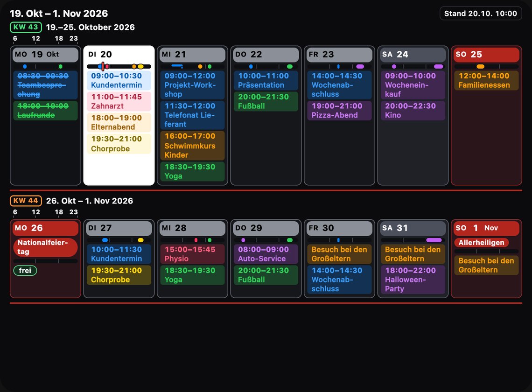The height and width of the screenshot is (392, 532).
Task: Click the yellow marker on Tuesday 27's day timeline
Action: 140,240
